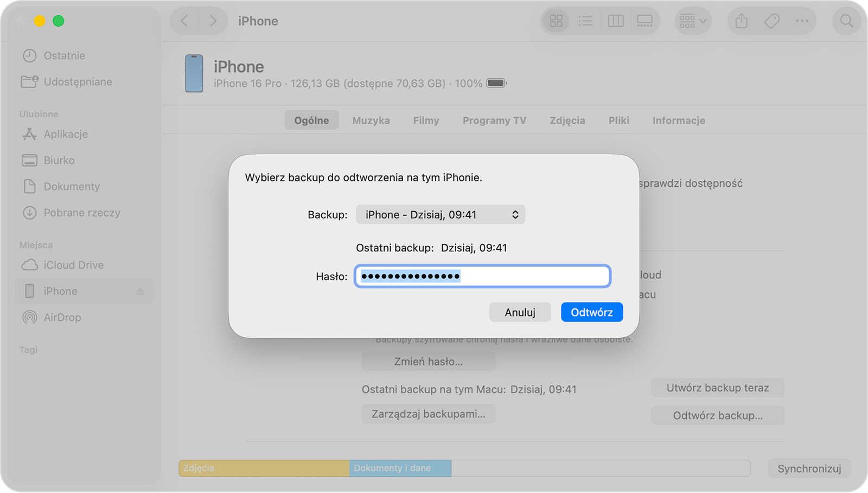Click the Ulubione sidebar heading
The image size is (868, 493).
[x=39, y=114]
